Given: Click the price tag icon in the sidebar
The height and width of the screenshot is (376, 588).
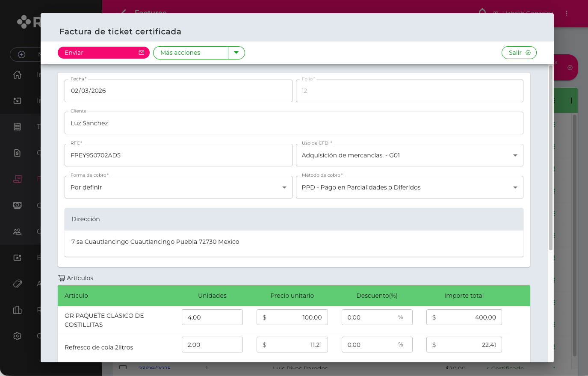Looking at the screenshot, I should (x=17, y=284).
